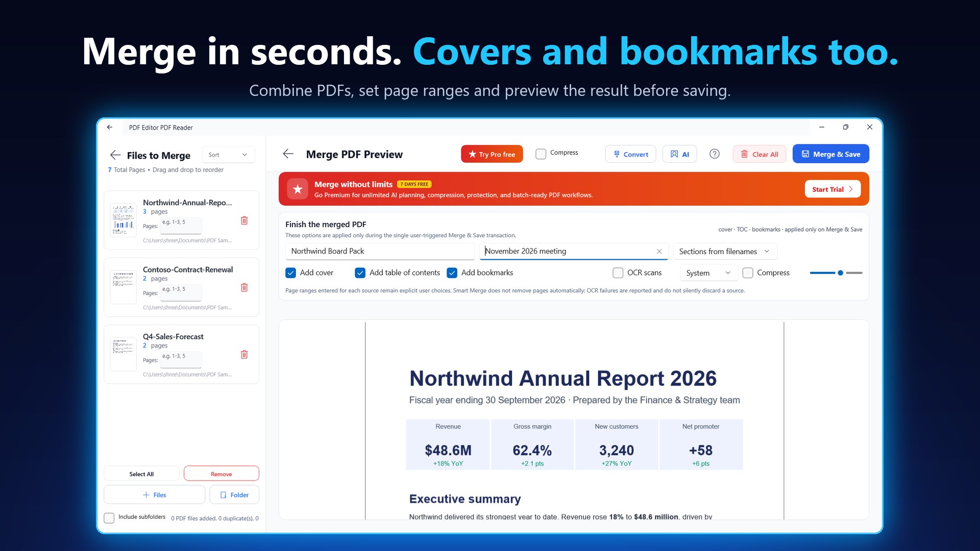This screenshot has height=551, width=980.
Task: Click back arrow beside Merge PDF Preview
Action: tap(288, 154)
